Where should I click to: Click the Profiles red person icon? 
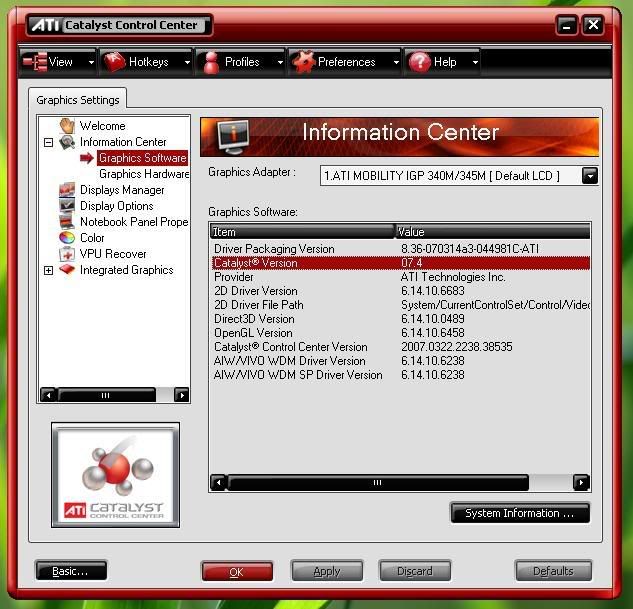pos(211,63)
